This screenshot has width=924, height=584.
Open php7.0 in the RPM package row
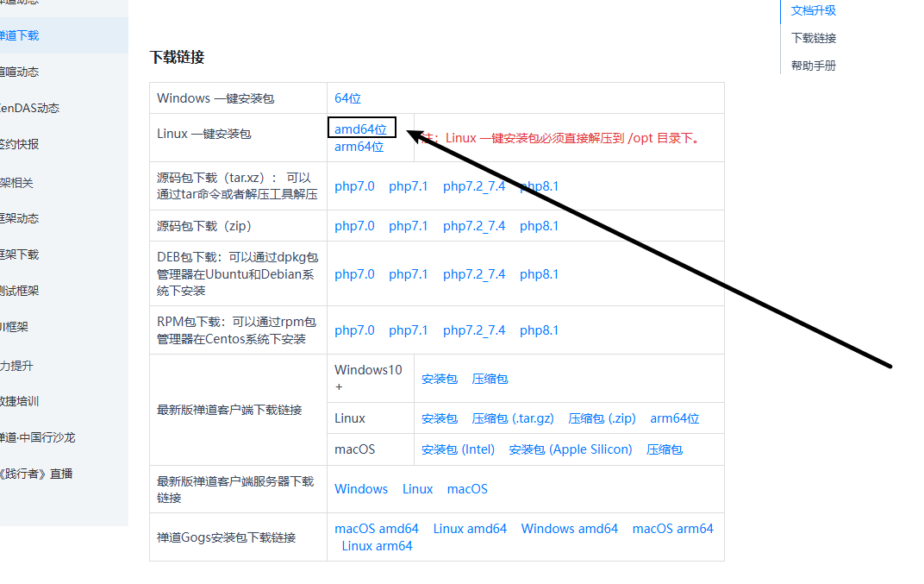pyautogui.click(x=354, y=330)
